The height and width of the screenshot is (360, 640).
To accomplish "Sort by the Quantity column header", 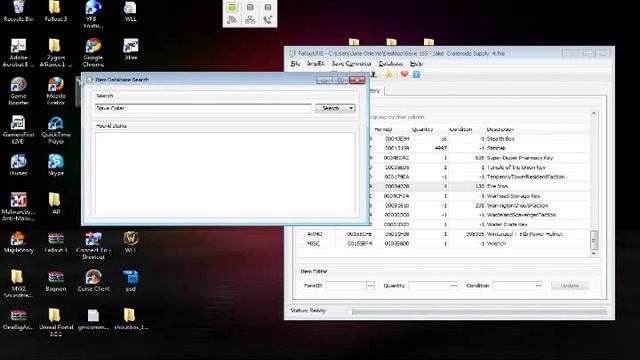I will [422, 129].
